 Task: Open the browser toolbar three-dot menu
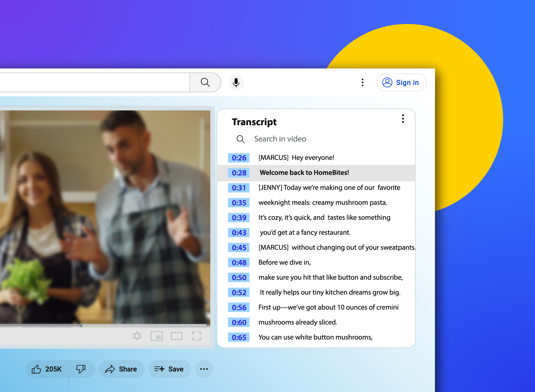(x=362, y=82)
